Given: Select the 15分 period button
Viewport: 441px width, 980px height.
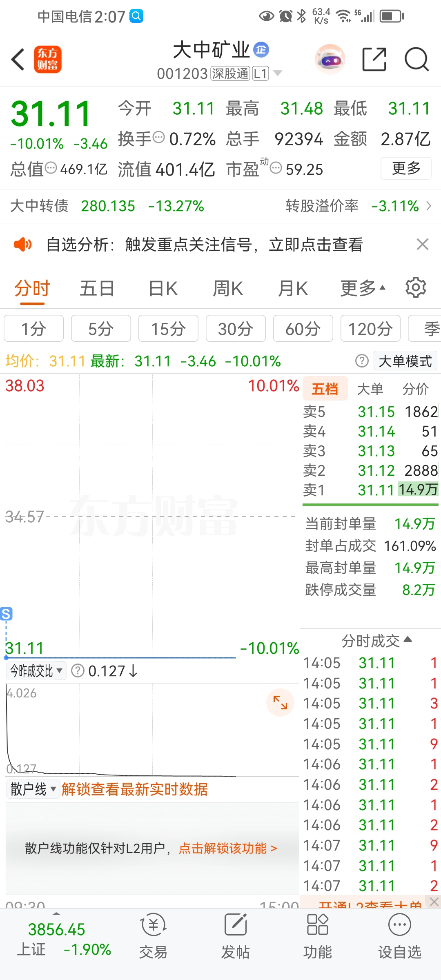Looking at the screenshot, I should pyautogui.click(x=168, y=328).
